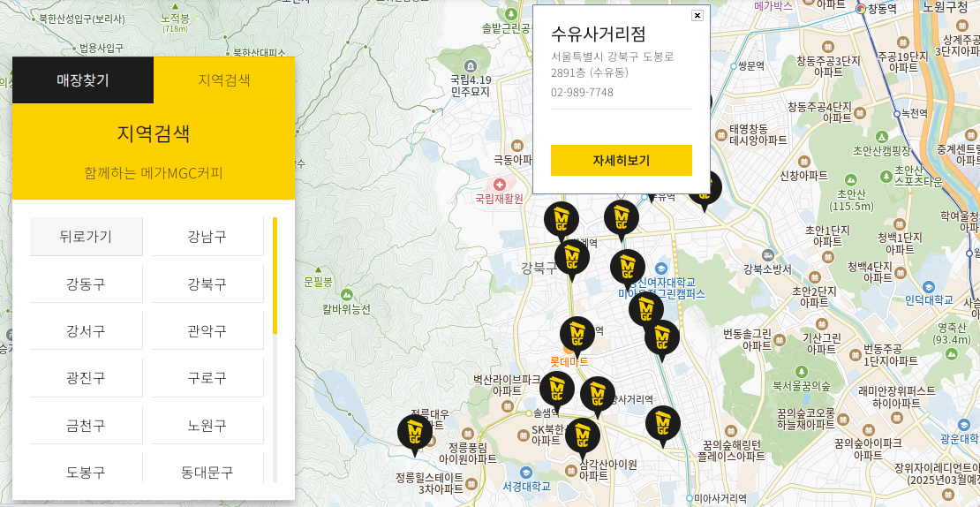This screenshot has width=980, height=507.
Task: Select MGC marker next to 강북구 map label
Action: pyautogui.click(x=571, y=257)
